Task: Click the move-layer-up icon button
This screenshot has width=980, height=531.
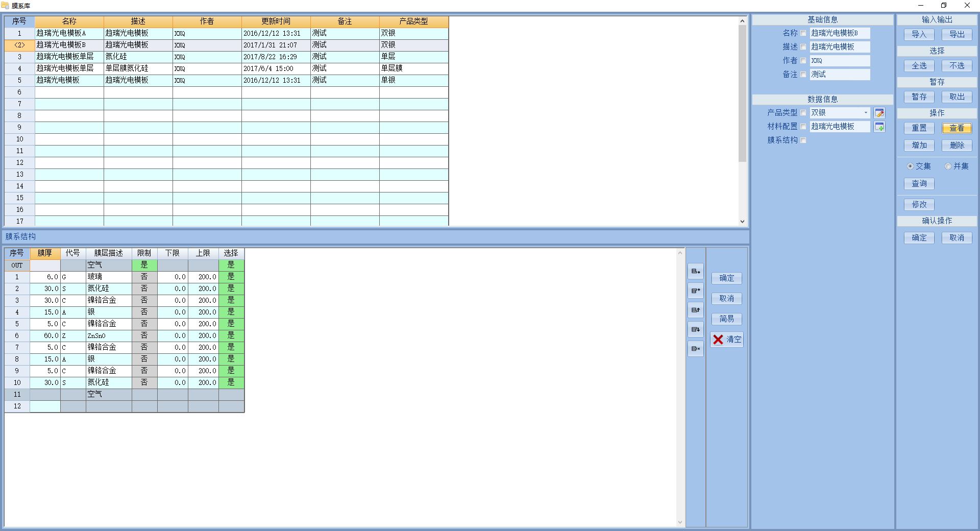Action: tap(696, 310)
